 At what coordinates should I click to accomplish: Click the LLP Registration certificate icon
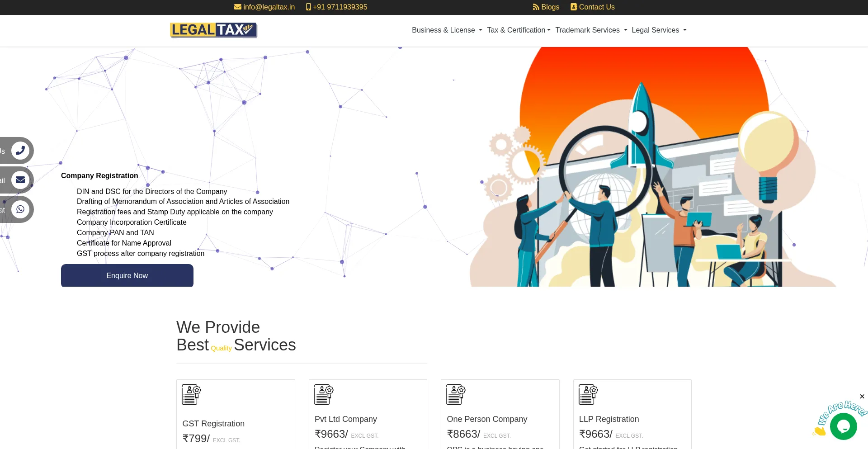588,394
